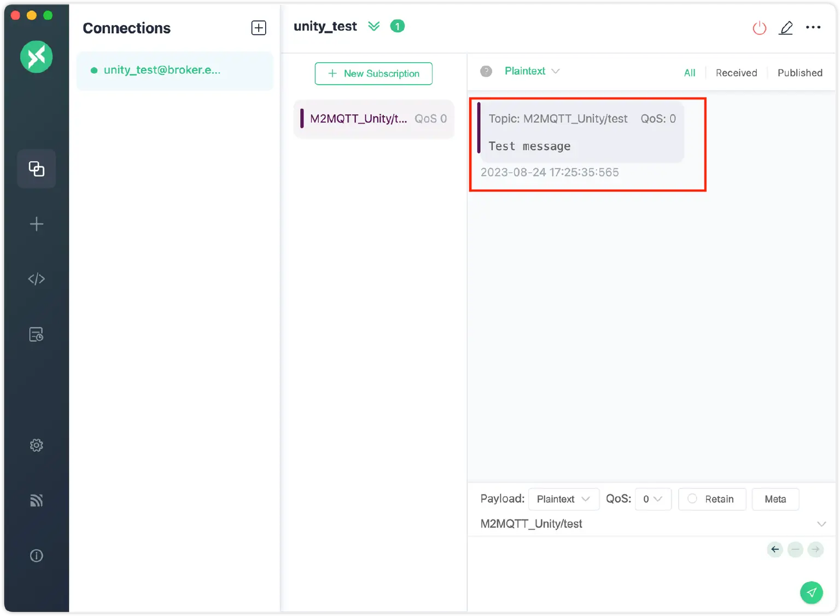
Task: Open the Meta settings button
Action: click(x=775, y=499)
